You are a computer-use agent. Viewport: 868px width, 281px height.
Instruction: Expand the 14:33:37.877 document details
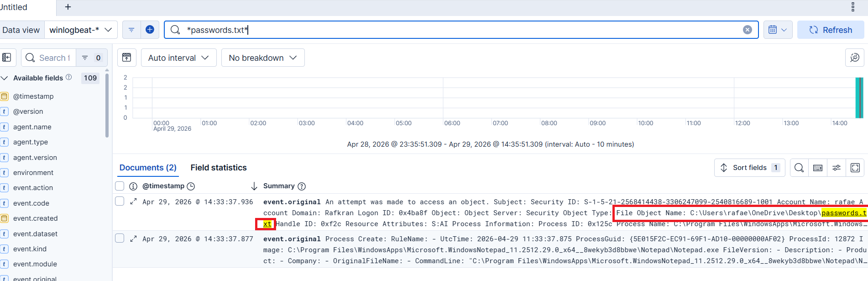coord(133,239)
